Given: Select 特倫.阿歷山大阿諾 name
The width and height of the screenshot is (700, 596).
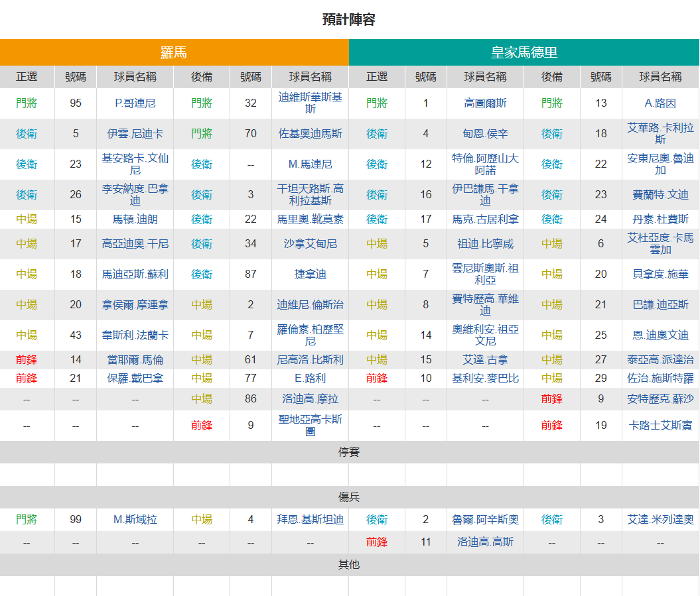Looking at the screenshot, I should click(485, 164).
